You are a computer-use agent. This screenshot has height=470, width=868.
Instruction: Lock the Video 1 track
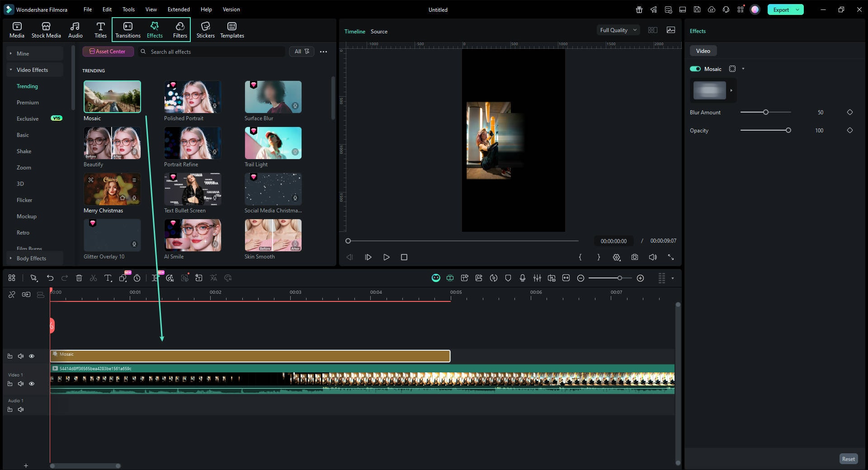click(x=10, y=384)
